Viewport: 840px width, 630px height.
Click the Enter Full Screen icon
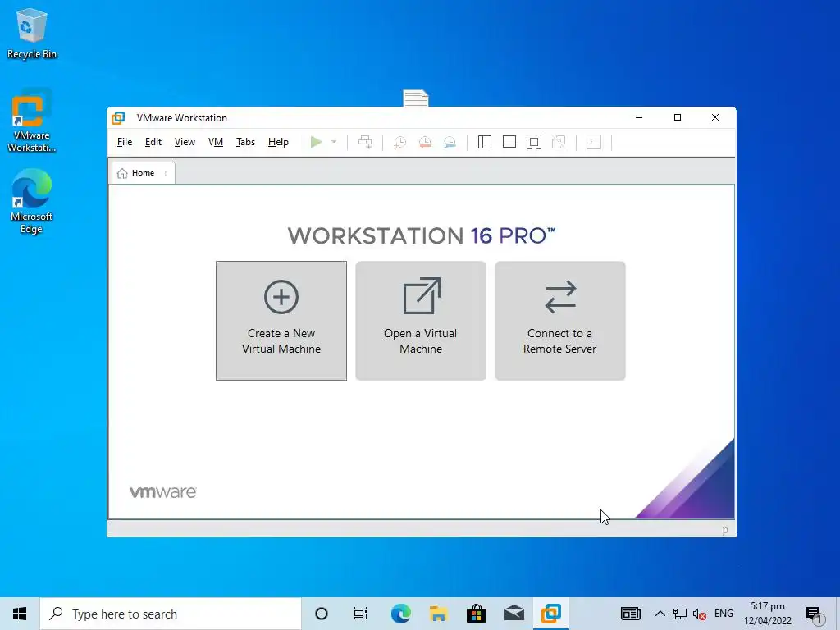(x=534, y=142)
